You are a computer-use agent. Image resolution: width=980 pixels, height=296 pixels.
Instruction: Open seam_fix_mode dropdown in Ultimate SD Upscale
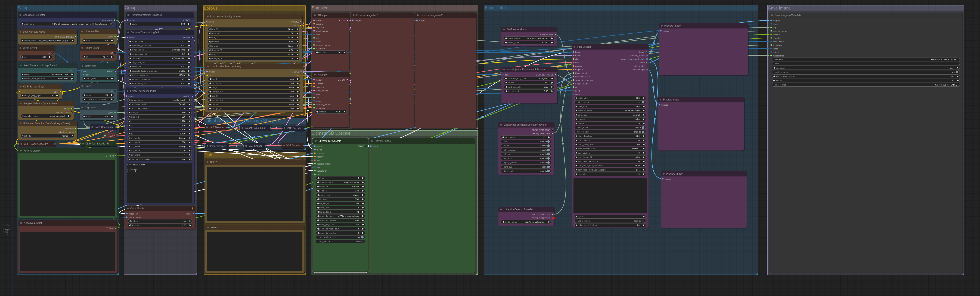tap(340, 216)
